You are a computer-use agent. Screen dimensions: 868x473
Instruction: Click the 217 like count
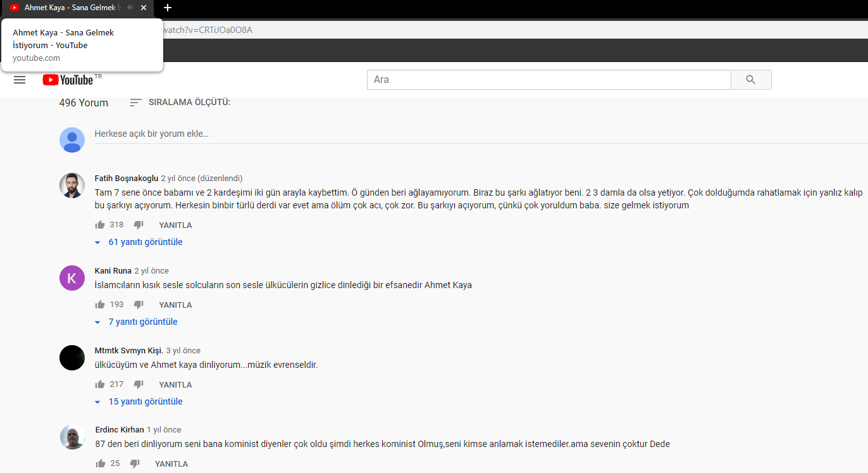click(x=116, y=384)
